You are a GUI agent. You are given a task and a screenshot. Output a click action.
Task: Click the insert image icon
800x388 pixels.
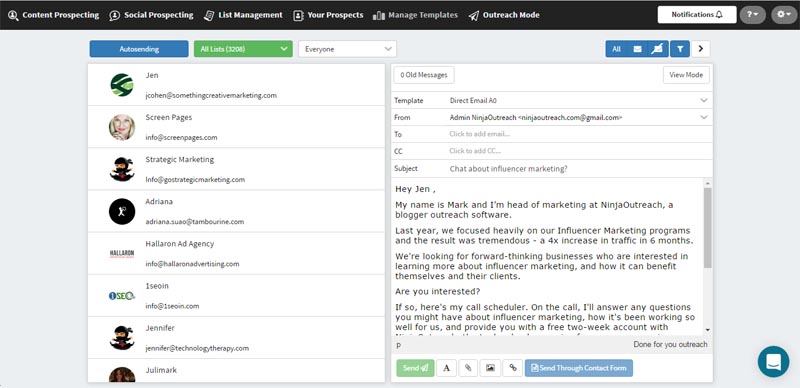coord(490,368)
